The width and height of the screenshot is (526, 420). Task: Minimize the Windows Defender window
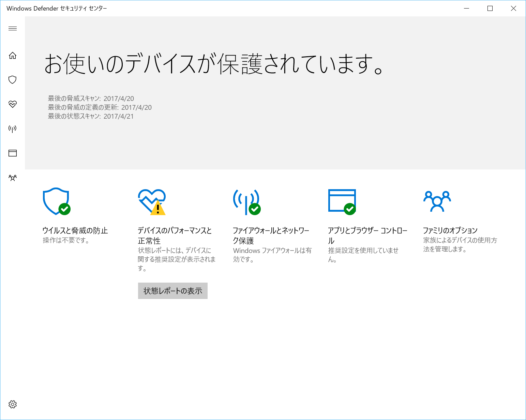click(467, 9)
